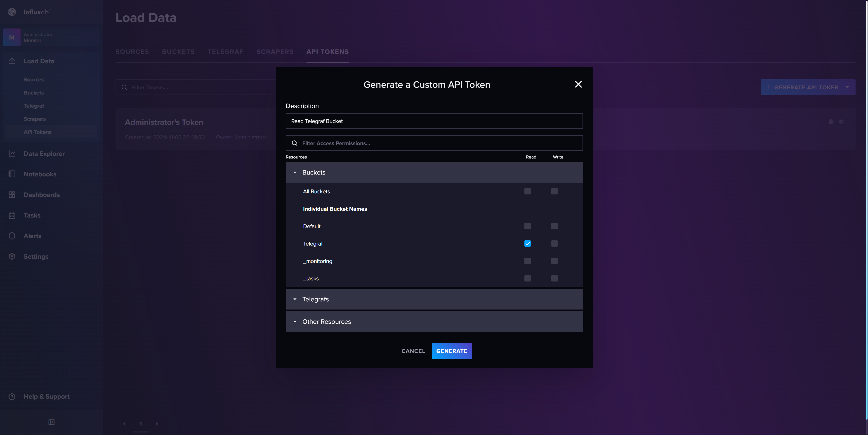868x435 pixels.
Task: Collapse sidebar with the toggle icon
Action: click(51, 422)
